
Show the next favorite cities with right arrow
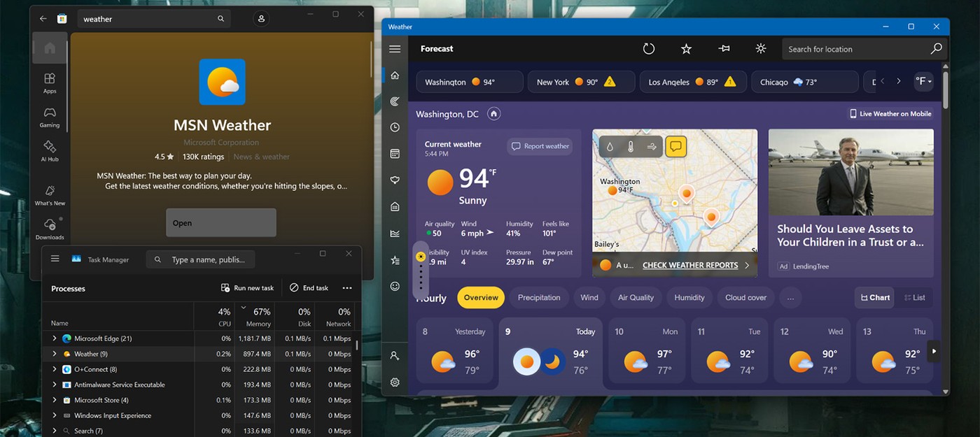pyautogui.click(x=899, y=82)
